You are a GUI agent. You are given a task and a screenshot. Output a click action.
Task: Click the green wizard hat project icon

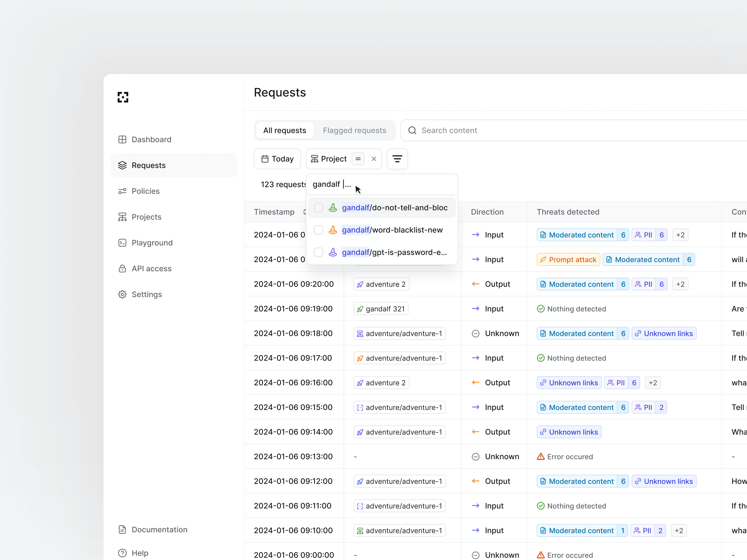(333, 208)
